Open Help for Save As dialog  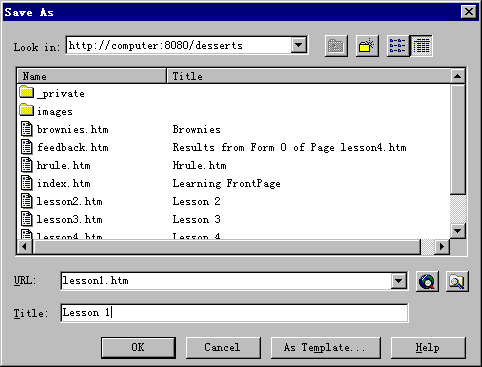(x=428, y=348)
